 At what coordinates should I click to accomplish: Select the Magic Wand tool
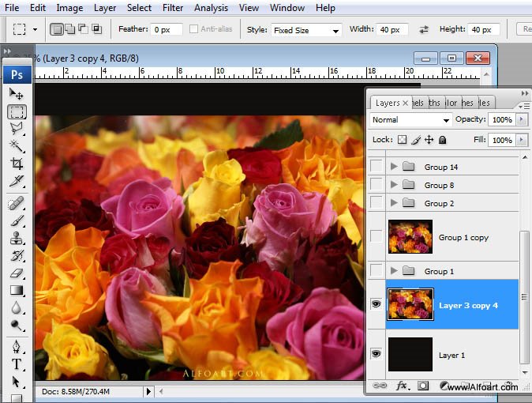click(17, 146)
